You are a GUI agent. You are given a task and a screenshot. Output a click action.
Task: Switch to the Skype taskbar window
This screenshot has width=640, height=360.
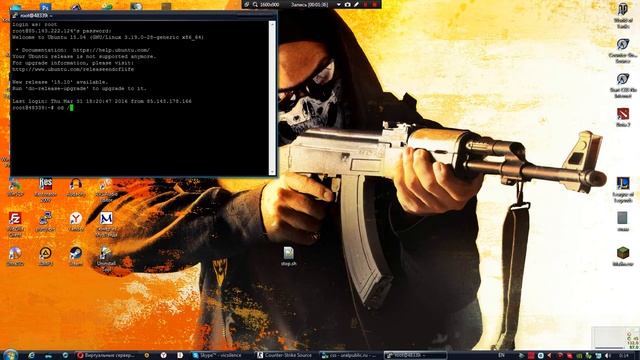pos(222,356)
